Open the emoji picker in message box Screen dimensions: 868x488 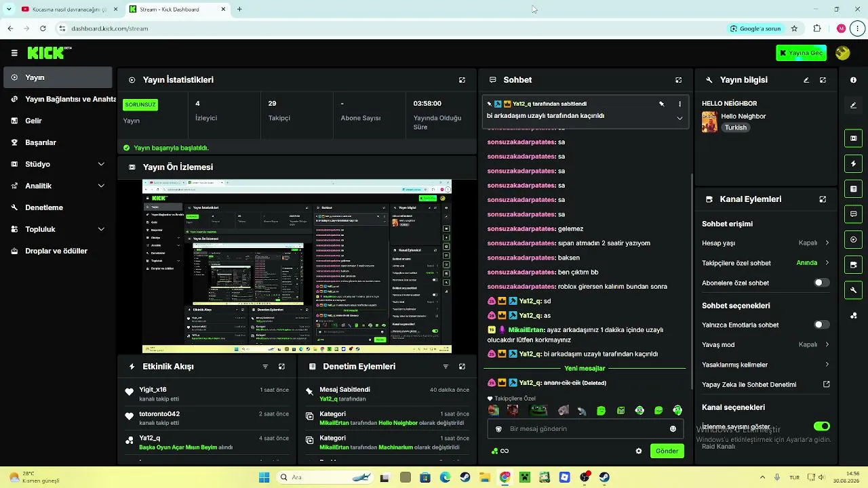(673, 429)
